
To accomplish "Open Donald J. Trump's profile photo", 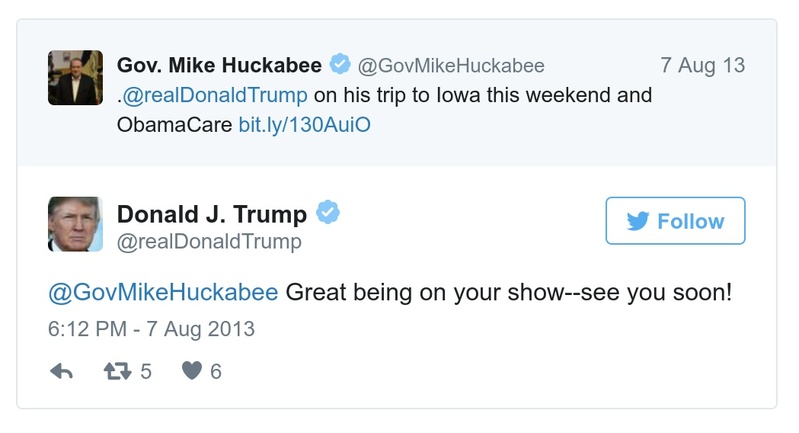I will coord(75,224).
